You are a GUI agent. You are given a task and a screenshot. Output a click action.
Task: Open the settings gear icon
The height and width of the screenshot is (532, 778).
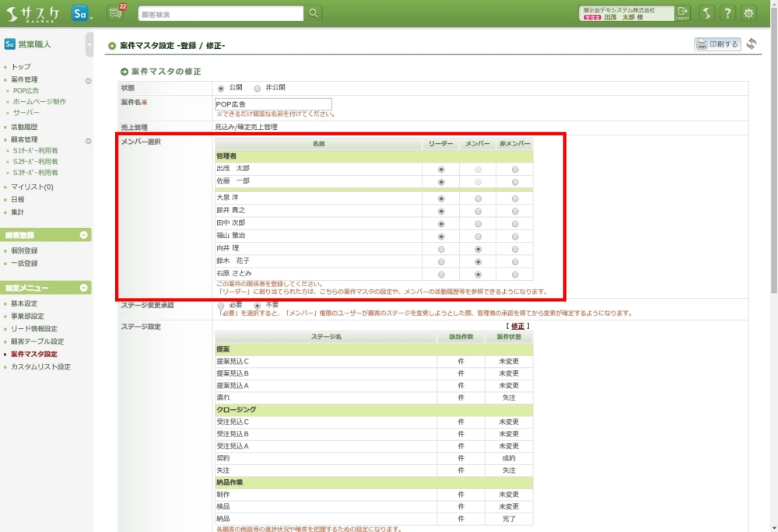[x=748, y=13]
